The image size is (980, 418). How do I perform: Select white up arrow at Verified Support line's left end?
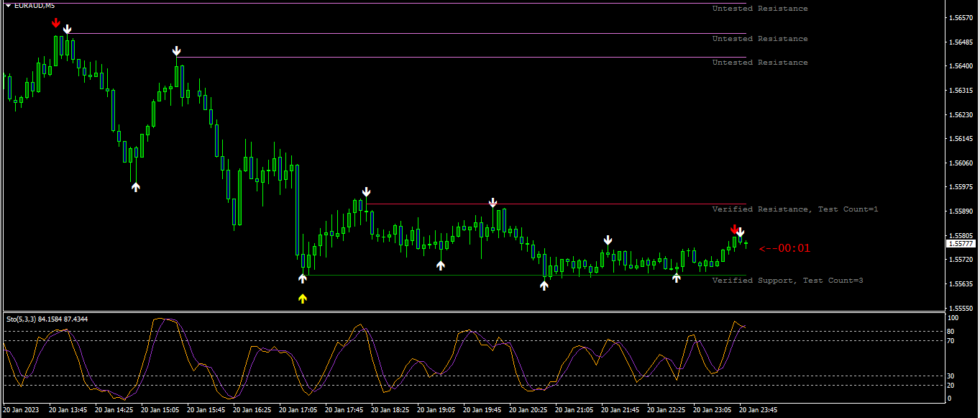(303, 278)
